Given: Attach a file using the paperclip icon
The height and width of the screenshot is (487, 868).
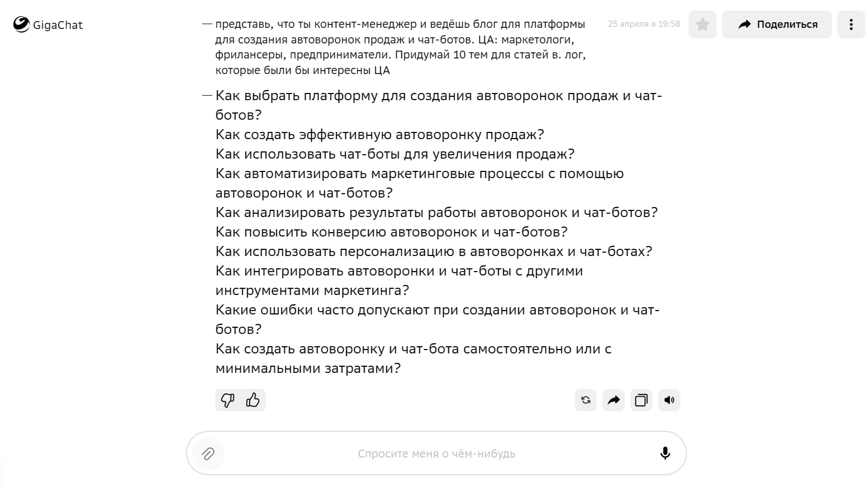Looking at the screenshot, I should click(208, 454).
